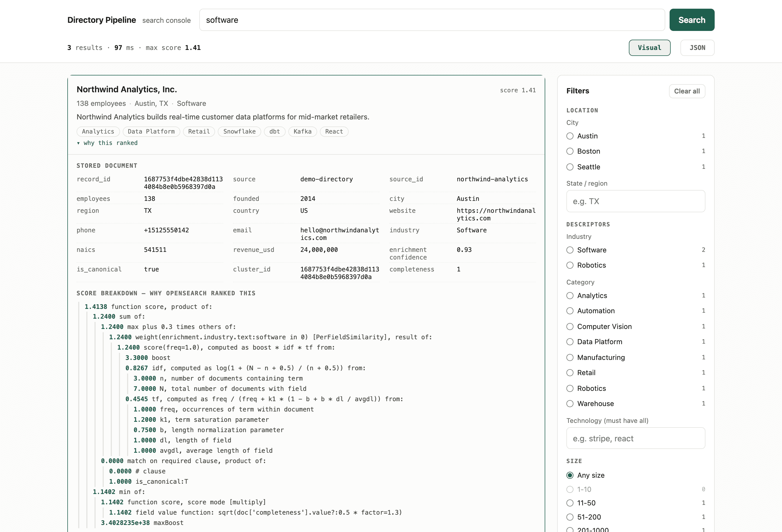This screenshot has height=532, width=782.
Task: Select the Any size radio option
Action: 585,475
